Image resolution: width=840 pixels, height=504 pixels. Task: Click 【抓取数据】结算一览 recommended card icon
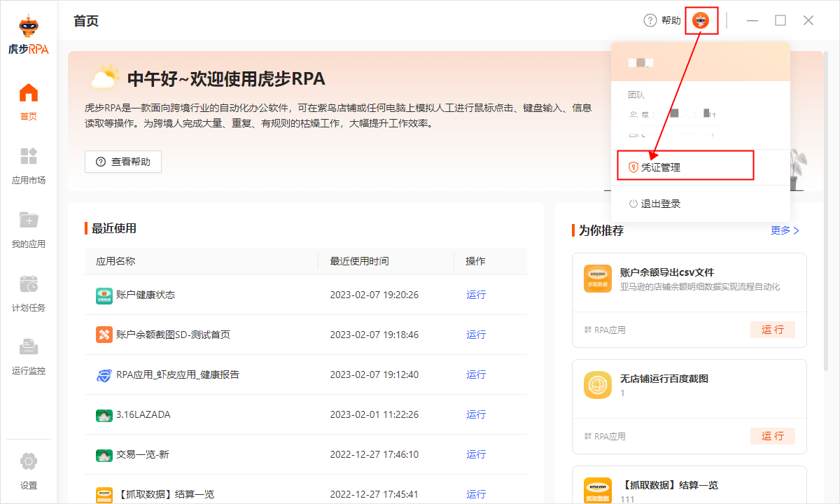click(x=598, y=490)
